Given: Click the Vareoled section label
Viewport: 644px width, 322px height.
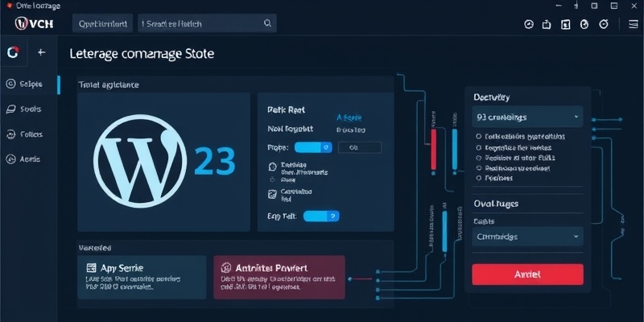Looking at the screenshot, I should 95,248.
